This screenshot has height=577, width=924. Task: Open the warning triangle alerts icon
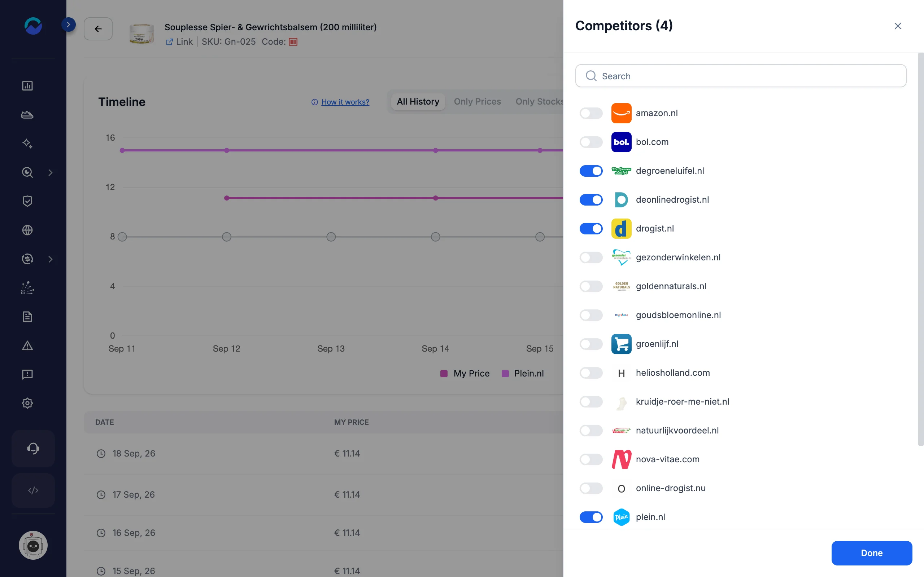27,345
